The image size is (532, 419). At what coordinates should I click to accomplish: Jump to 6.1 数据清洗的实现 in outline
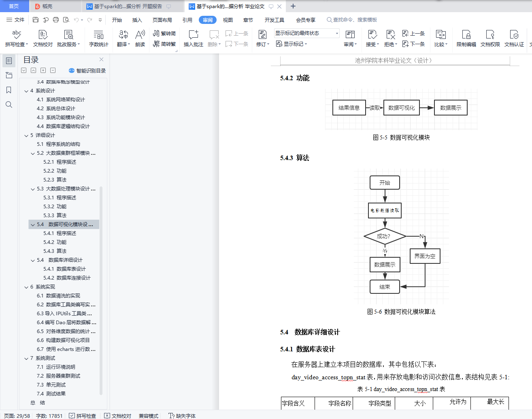point(58,296)
